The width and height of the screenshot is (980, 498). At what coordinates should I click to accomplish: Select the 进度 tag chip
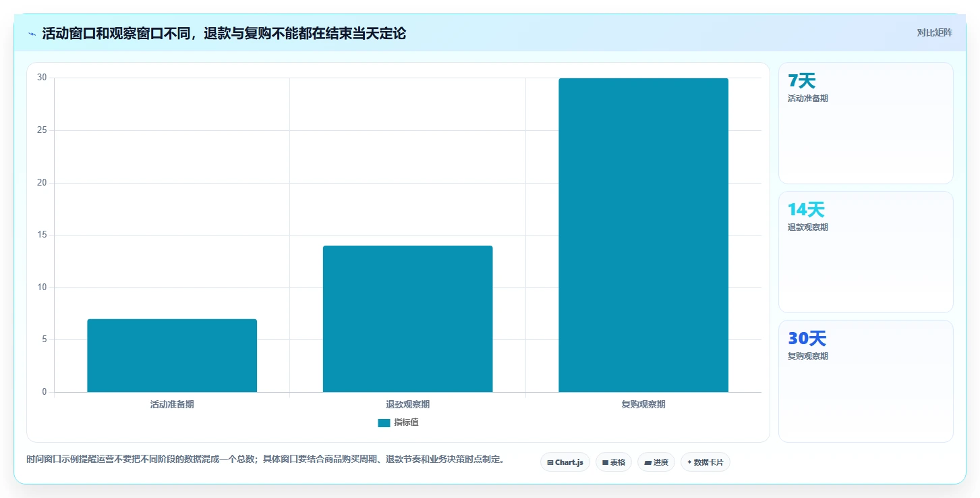pos(656,462)
